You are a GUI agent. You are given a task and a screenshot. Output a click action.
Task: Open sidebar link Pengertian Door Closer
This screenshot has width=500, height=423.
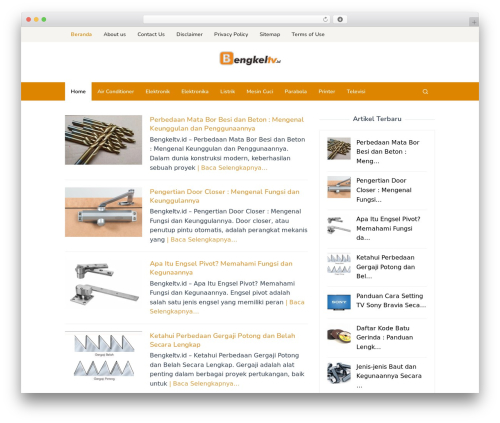tap(384, 190)
